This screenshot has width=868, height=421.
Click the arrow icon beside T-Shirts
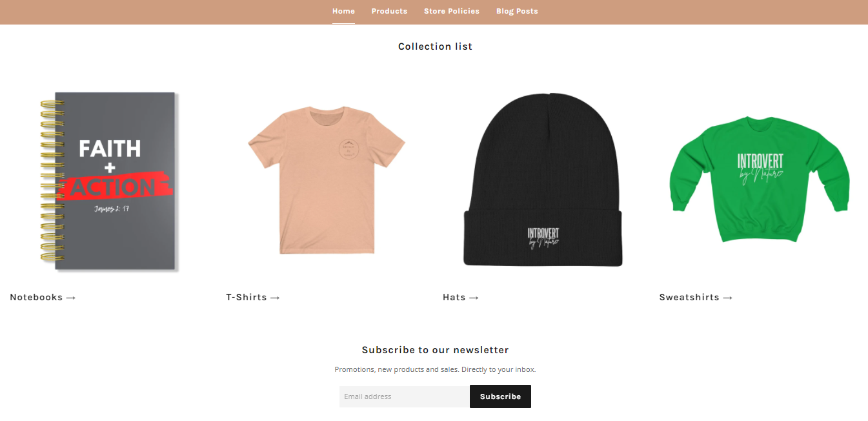(x=275, y=298)
